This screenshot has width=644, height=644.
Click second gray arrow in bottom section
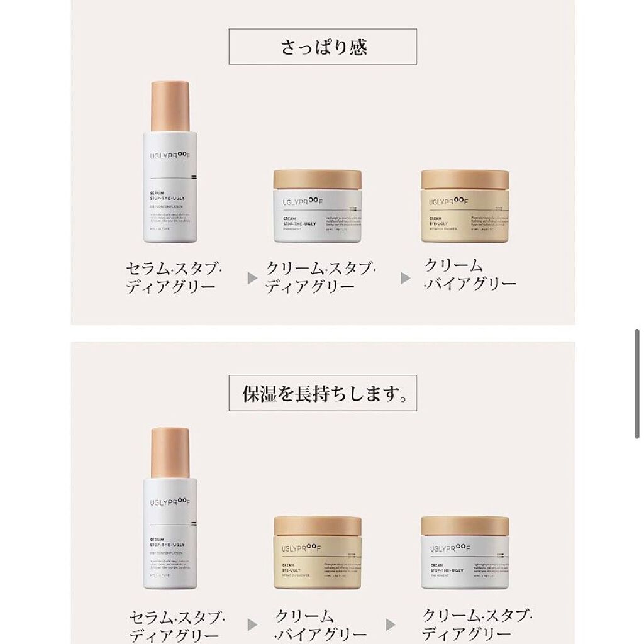391,625
